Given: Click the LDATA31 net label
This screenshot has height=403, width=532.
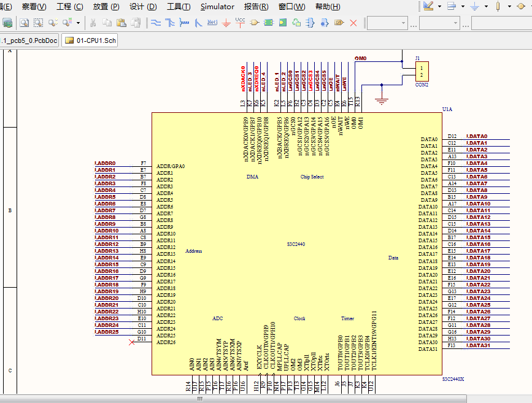Looking at the screenshot, I should pos(479,345).
